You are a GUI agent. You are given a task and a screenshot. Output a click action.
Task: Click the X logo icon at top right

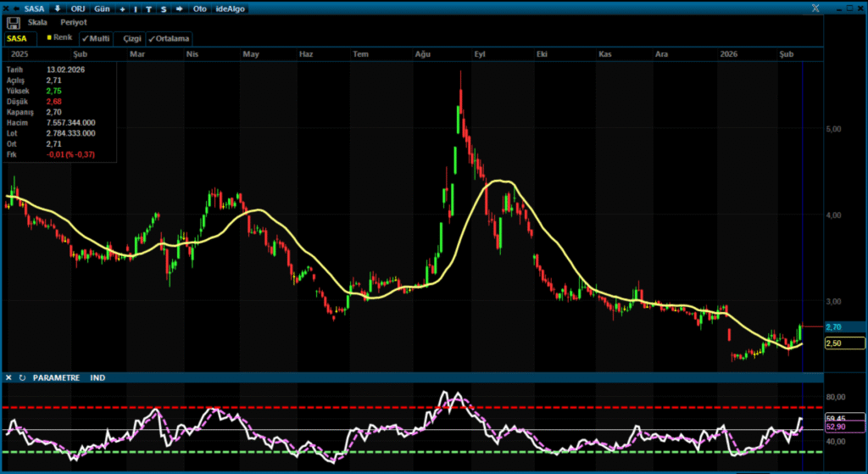tap(815, 8)
